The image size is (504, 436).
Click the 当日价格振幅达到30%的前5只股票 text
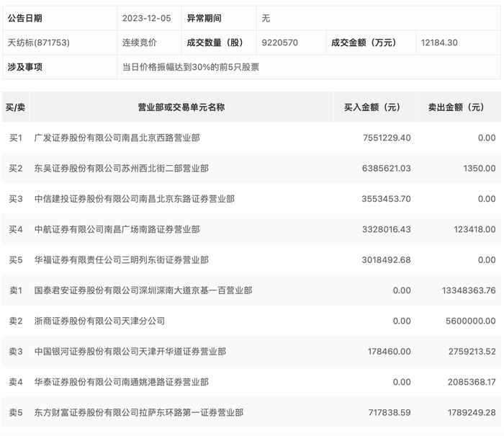(x=191, y=67)
